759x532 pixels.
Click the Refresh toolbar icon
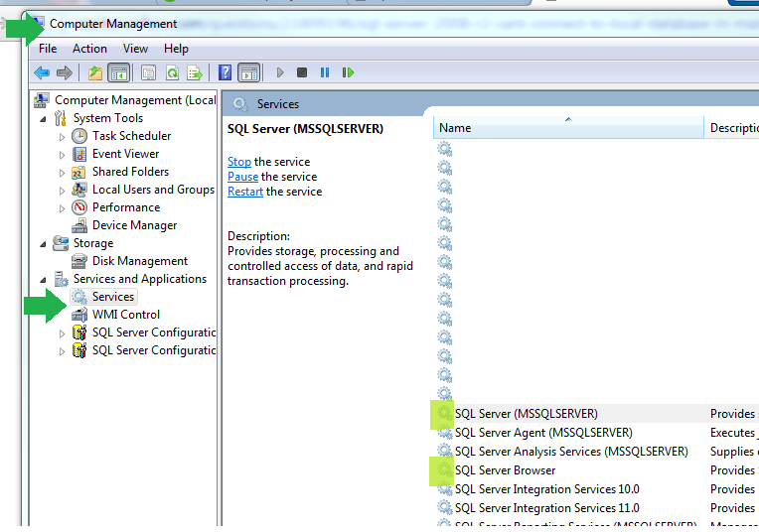coord(172,72)
